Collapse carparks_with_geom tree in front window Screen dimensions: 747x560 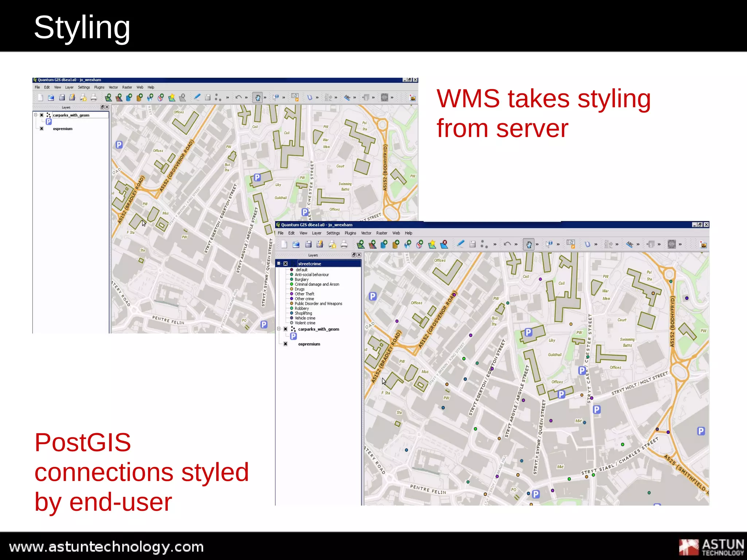point(279,329)
